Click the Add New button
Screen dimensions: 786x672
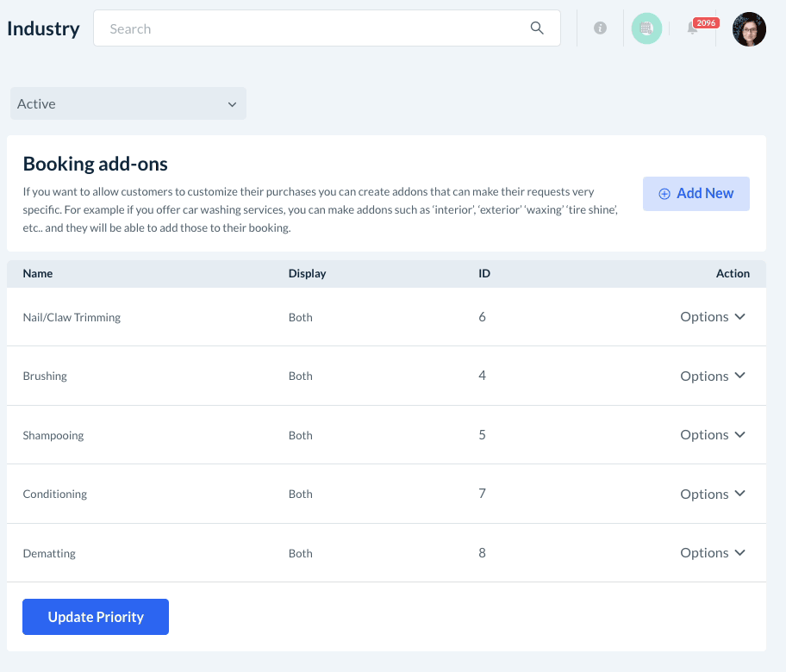696,194
